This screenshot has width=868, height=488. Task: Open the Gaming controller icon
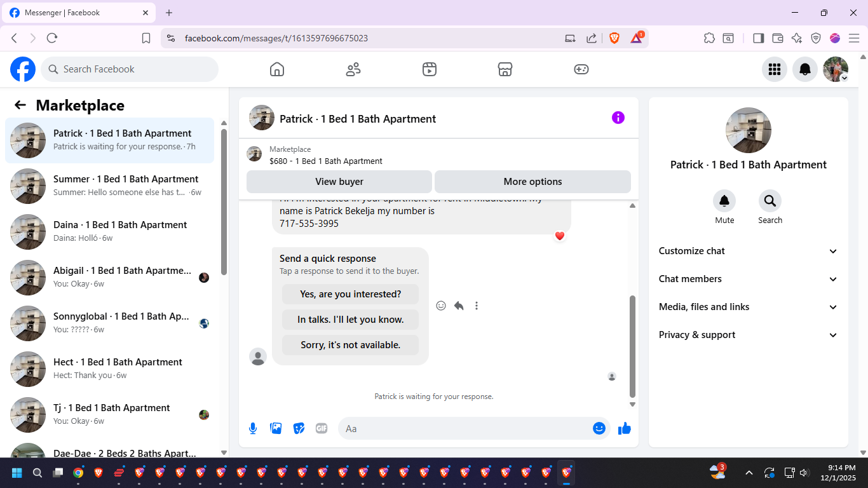pyautogui.click(x=581, y=69)
